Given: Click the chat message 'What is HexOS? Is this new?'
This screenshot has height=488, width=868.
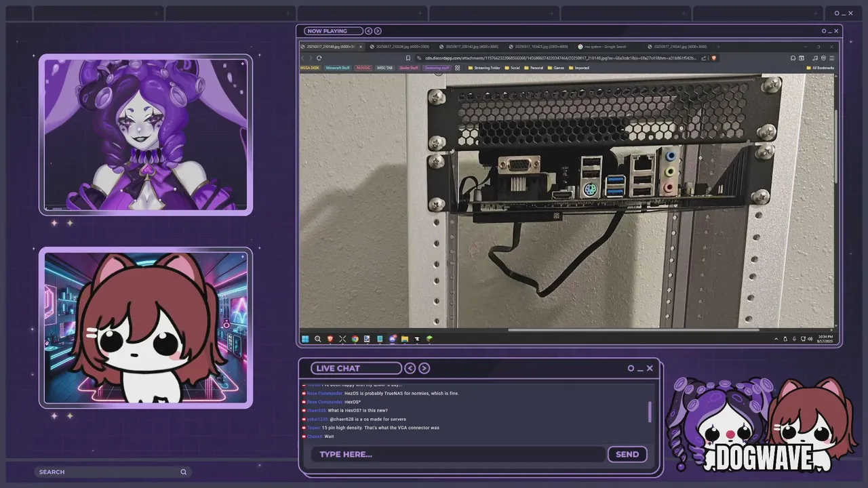Looking at the screenshot, I should (x=358, y=411).
